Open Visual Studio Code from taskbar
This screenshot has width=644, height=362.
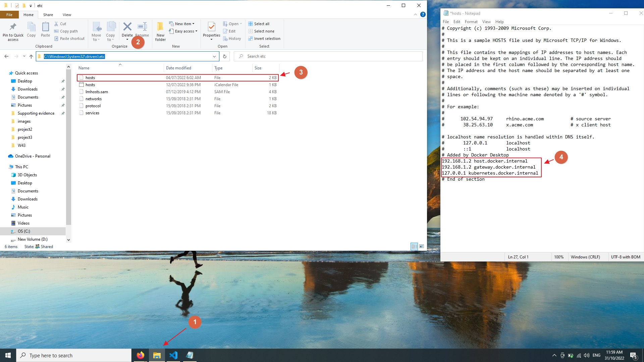coord(173,355)
